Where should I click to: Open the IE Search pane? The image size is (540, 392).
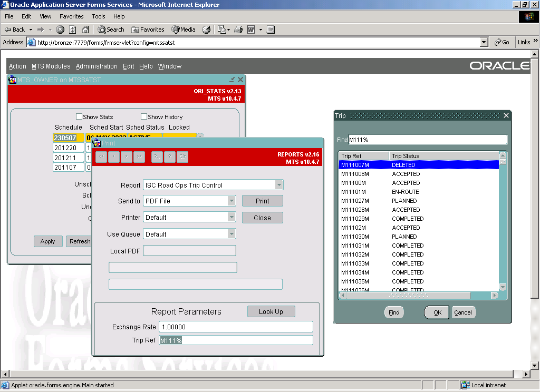point(111,30)
